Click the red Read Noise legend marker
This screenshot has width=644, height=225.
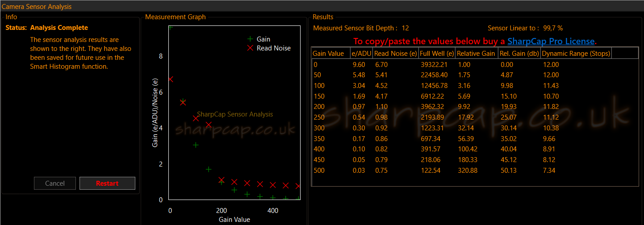point(250,48)
